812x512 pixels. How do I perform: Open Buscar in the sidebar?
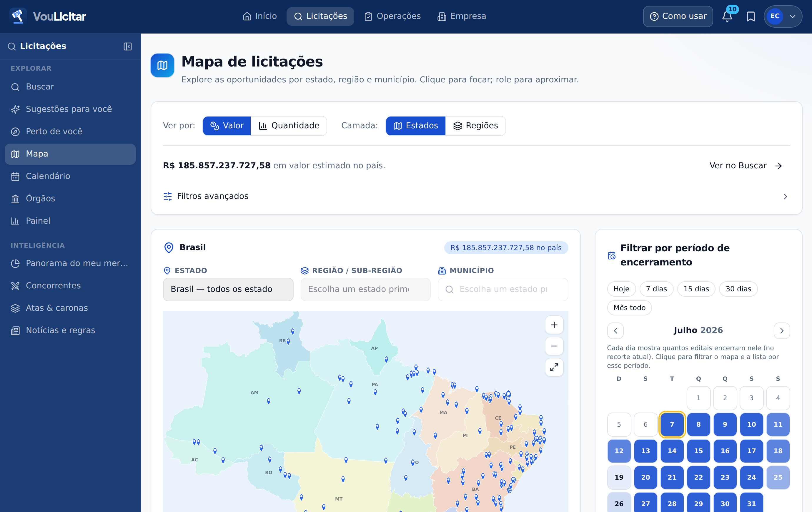70,87
